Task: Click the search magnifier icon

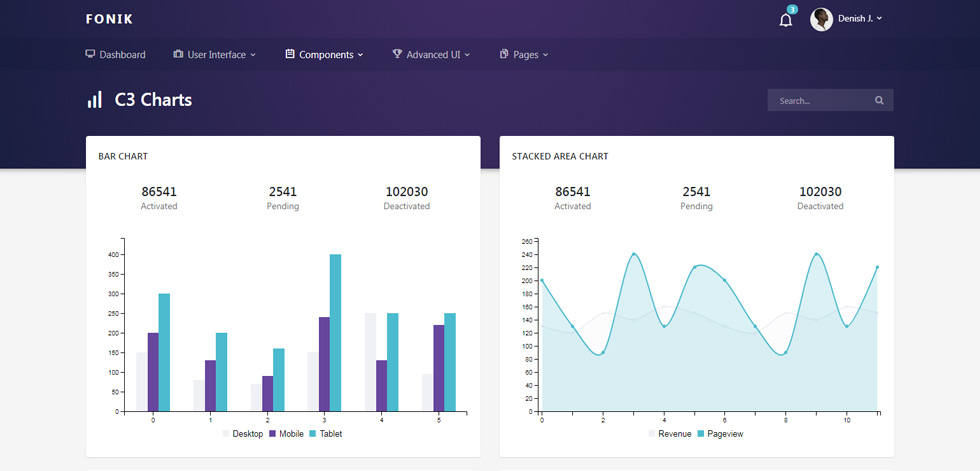Action: [x=879, y=100]
